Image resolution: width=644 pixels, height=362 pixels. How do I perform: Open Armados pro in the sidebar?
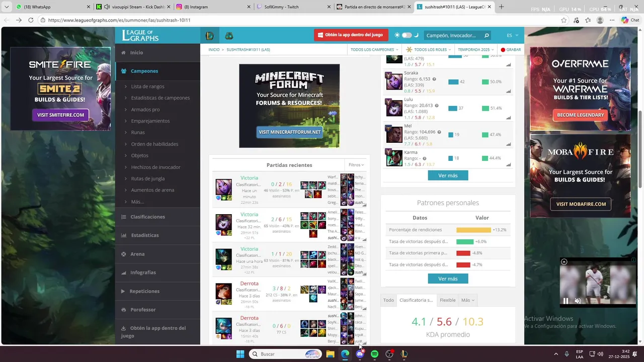[x=145, y=110]
